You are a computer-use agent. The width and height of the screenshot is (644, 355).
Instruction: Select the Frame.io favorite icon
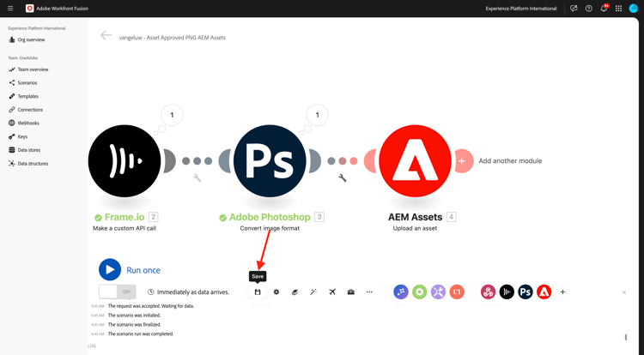pos(507,292)
